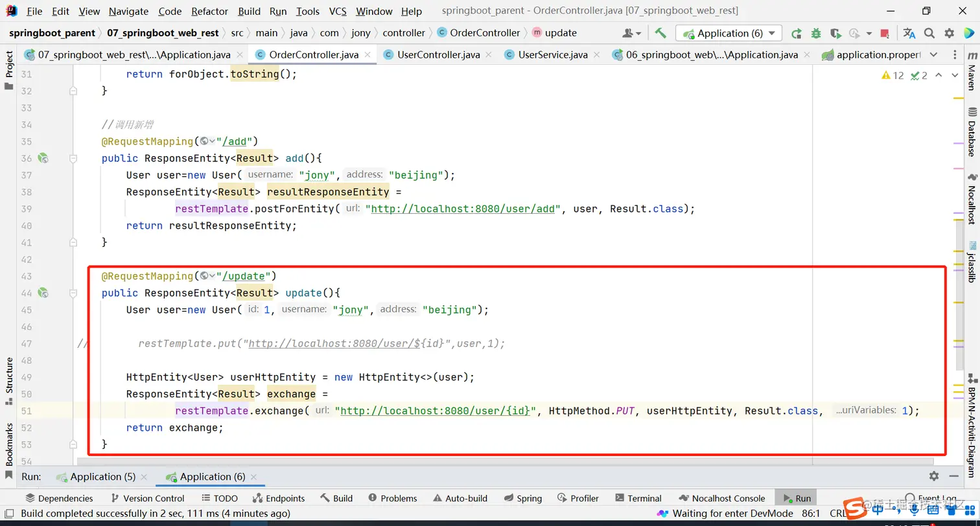The image size is (980, 526).
Task: Open IDE settings gear in top toolbar
Action: point(950,33)
